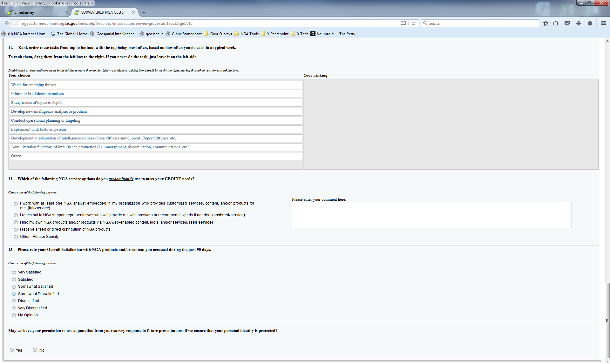This screenshot has width=610, height=364.
Task: Show bookmarks list icon
Action: 556,23
